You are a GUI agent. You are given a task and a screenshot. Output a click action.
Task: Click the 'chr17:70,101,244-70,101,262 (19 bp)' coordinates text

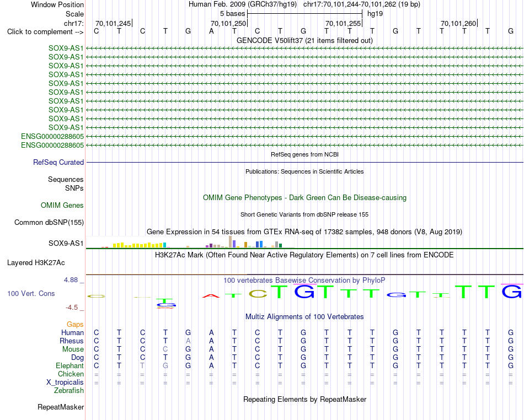click(x=362, y=4)
